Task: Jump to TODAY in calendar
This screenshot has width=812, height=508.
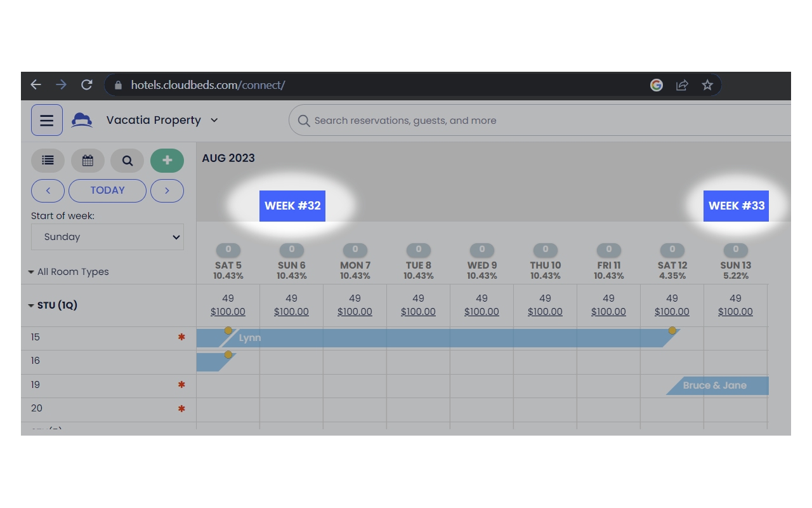Action: pos(107,190)
